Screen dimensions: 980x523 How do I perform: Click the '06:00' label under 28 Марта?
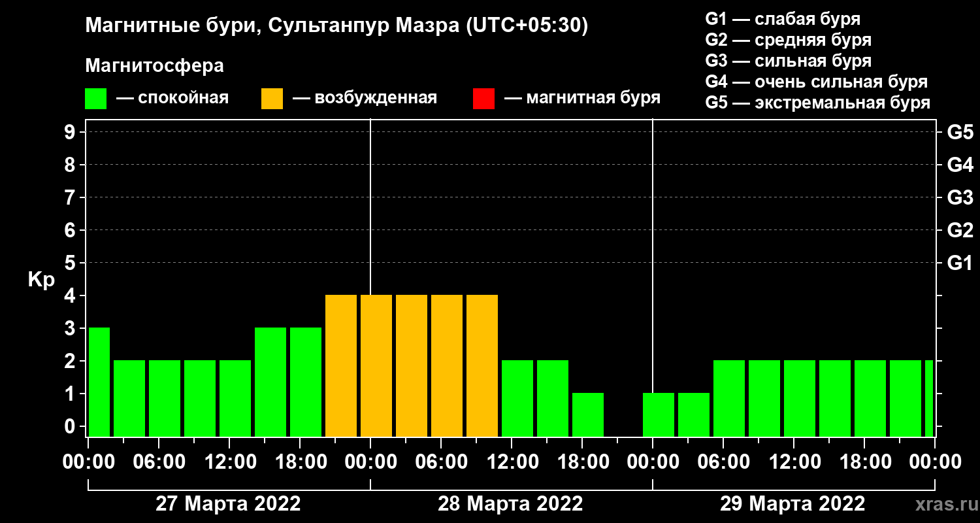coord(441,462)
